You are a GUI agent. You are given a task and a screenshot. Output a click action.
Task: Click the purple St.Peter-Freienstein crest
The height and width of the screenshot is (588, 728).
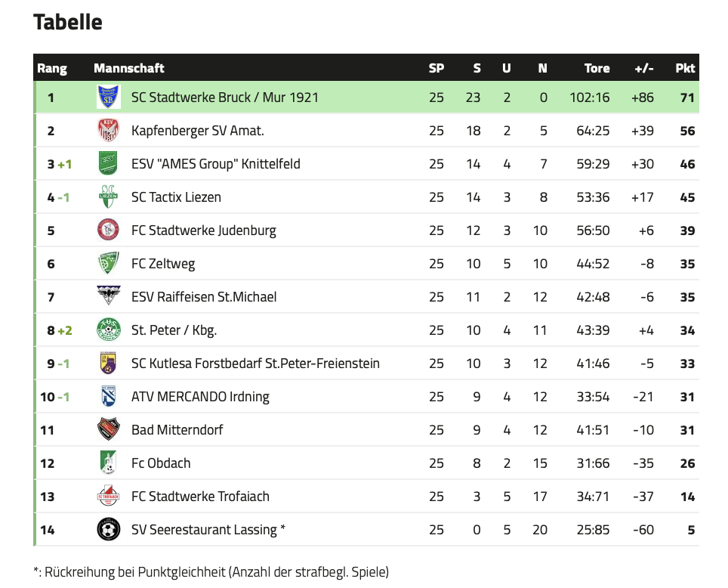click(109, 363)
